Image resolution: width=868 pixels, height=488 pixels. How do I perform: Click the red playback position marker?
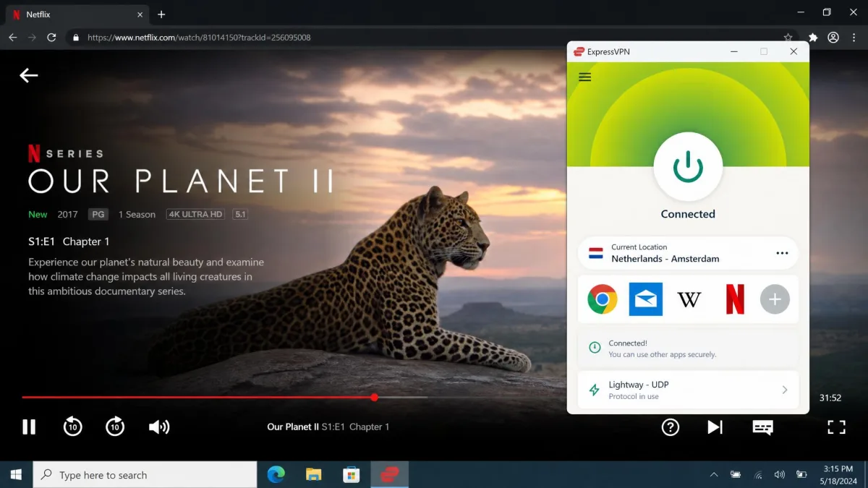(374, 397)
